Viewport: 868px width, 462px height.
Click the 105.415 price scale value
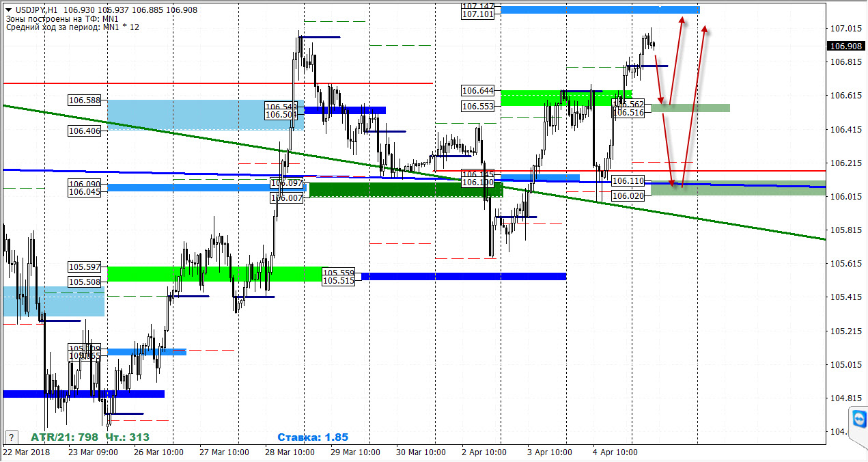(x=845, y=297)
